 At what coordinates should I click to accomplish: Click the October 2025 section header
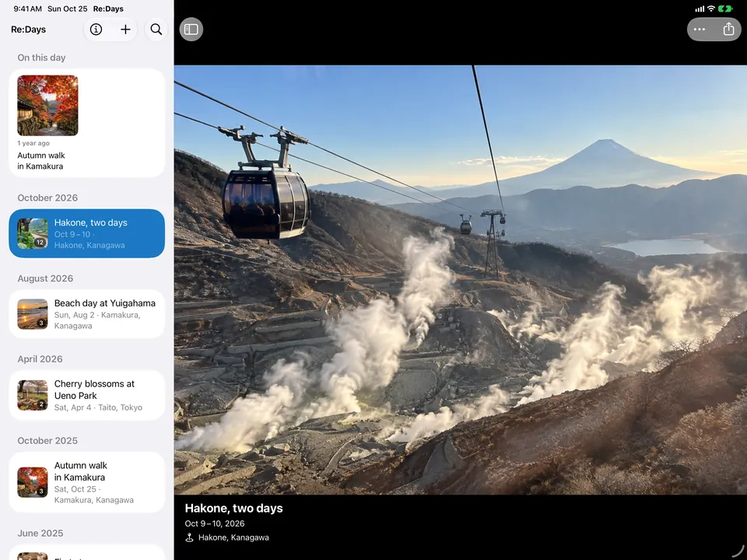tap(47, 440)
